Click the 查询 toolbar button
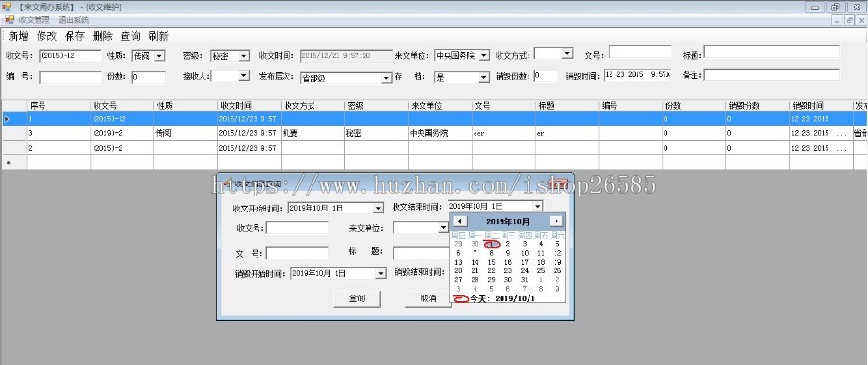The width and height of the screenshot is (868, 365). (130, 36)
